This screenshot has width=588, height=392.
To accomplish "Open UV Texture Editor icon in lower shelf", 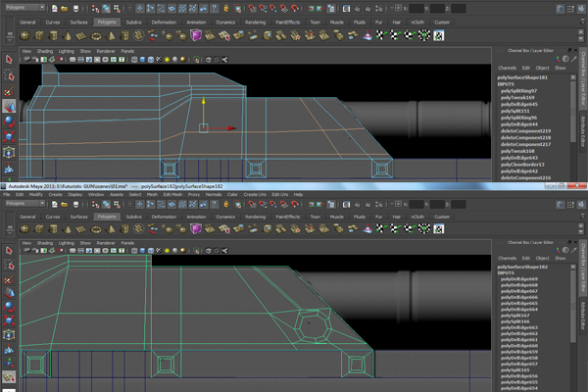I will click(x=438, y=228).
